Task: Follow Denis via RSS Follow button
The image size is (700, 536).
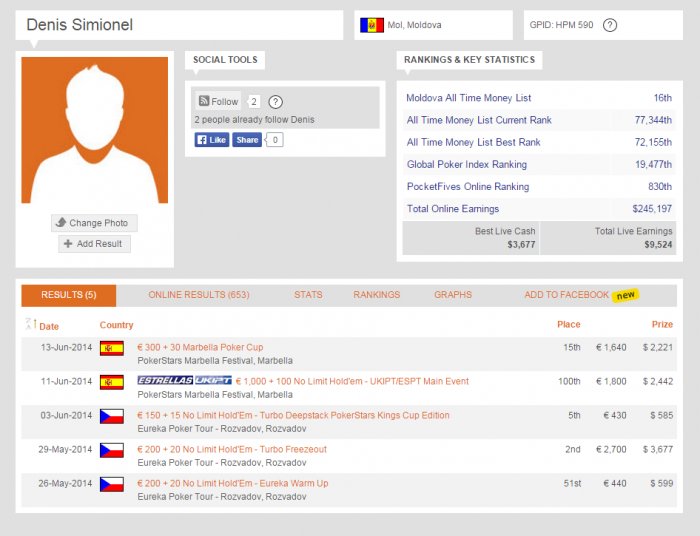Action: coord(218,101)
